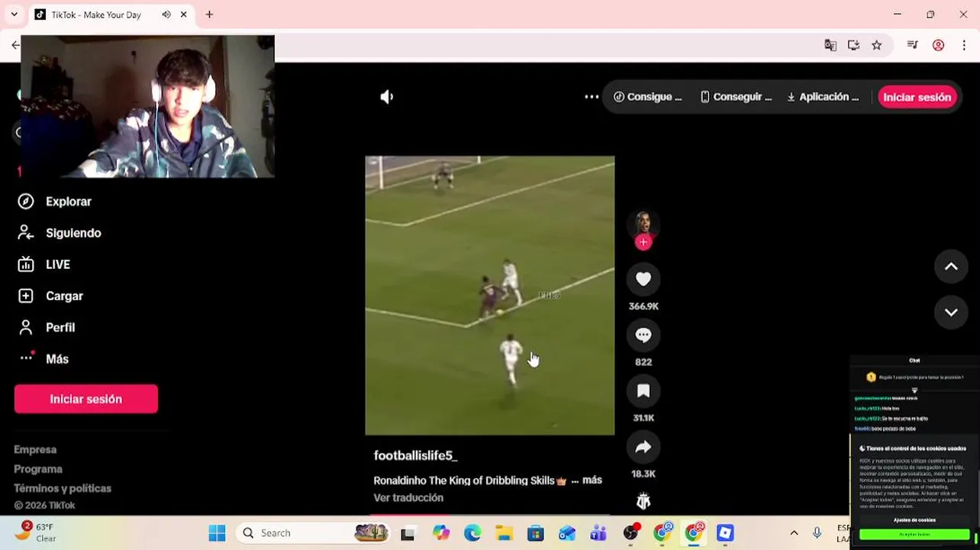The height and width of the screenshot is (550, 980).
Task: Show hidden system tray icons chevron
Action: click(794, 533)
